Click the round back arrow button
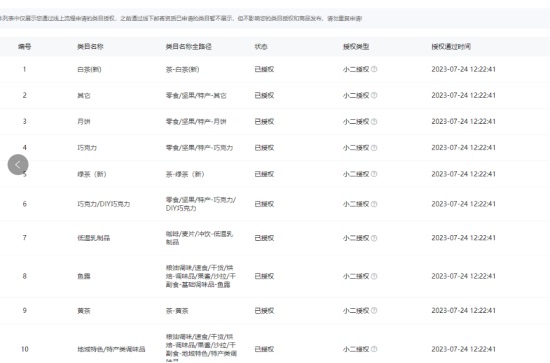This screenshot has height=363, width=550. [18, 164]
